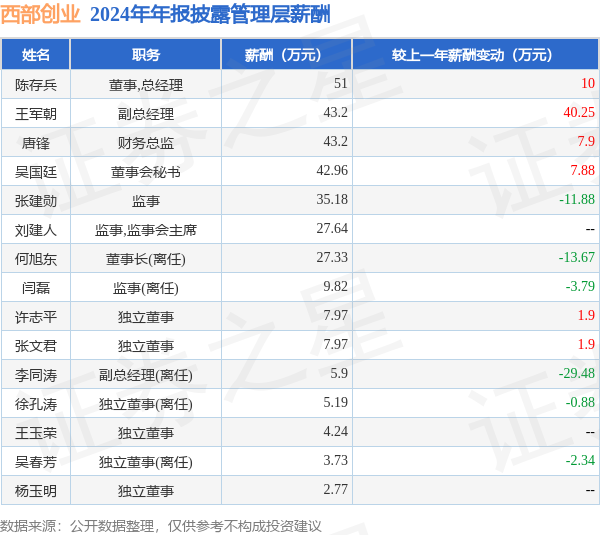Click the green change value -2.34

click(x=580, y=460)
